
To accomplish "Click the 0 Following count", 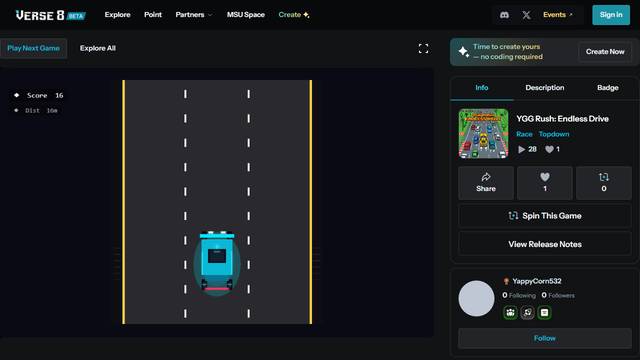I will point(519,295).
